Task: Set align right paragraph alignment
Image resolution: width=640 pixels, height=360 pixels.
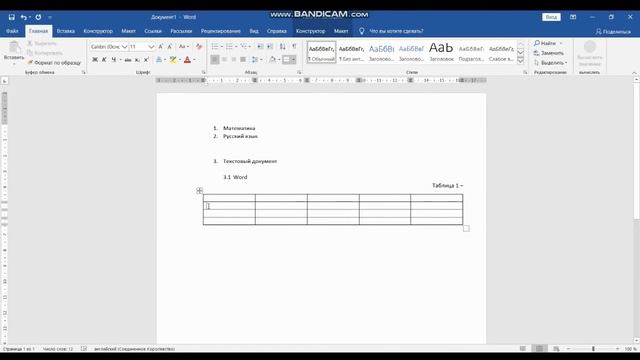Action: [233, 60]
